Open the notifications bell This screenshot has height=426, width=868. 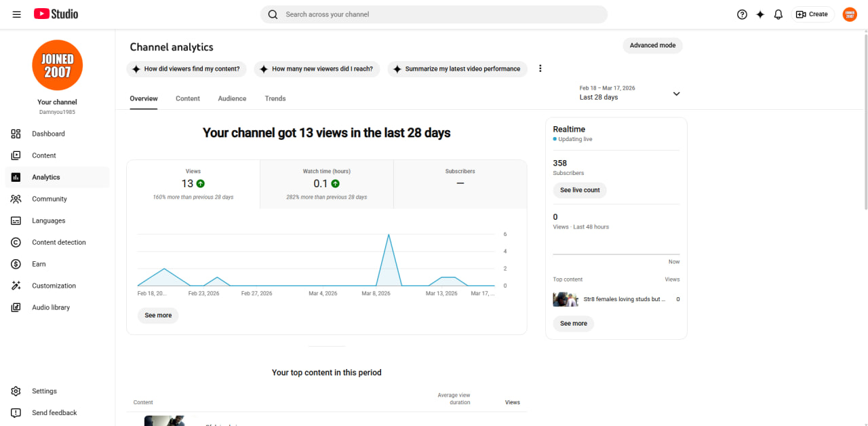coord(778,14)
